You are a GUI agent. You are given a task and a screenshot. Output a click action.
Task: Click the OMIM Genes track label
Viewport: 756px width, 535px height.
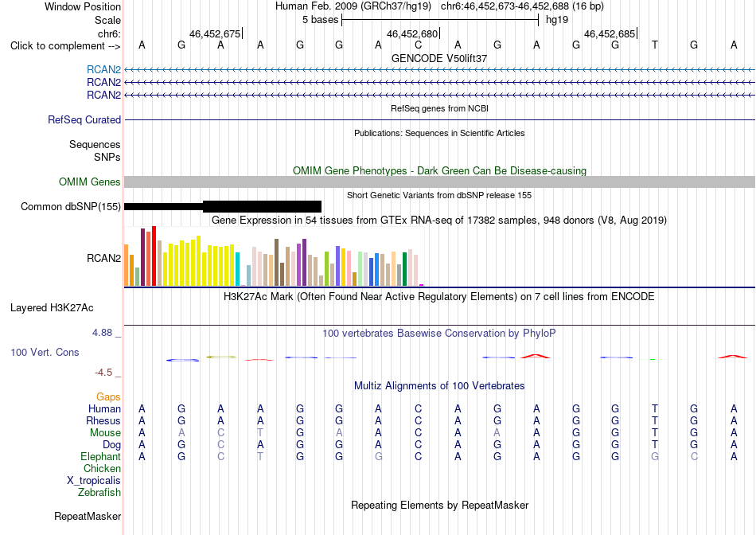coord(89,182)
